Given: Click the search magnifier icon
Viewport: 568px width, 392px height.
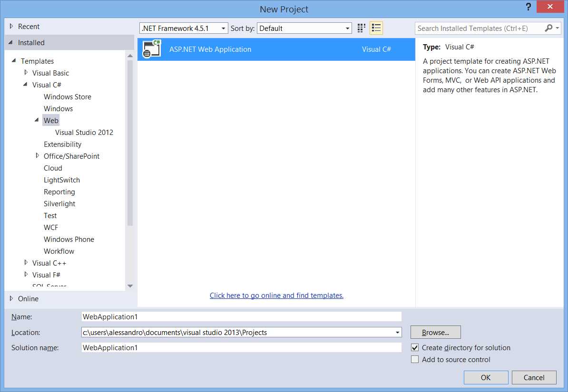Looking at the screenshot, I should [x=550, y=28].
